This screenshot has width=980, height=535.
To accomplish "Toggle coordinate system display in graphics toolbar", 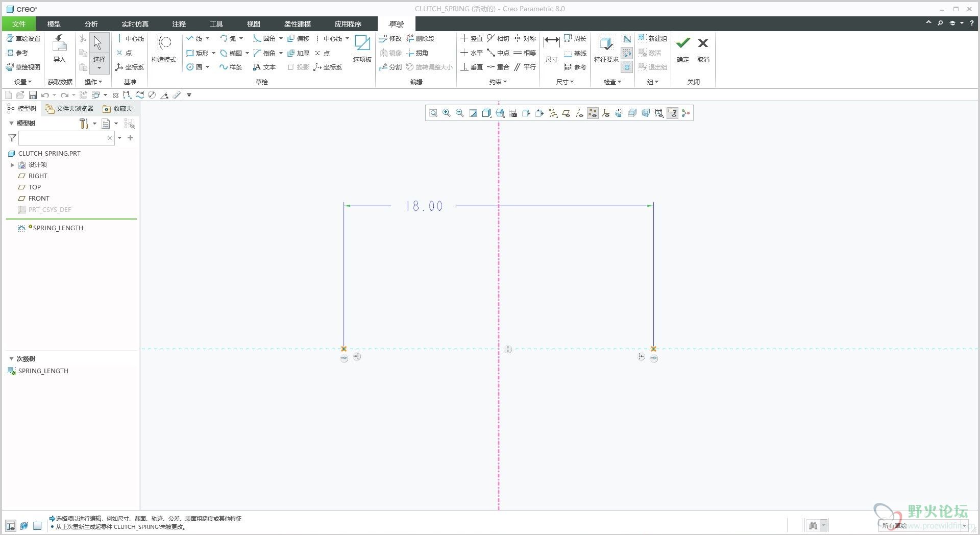I will (606, 113).
